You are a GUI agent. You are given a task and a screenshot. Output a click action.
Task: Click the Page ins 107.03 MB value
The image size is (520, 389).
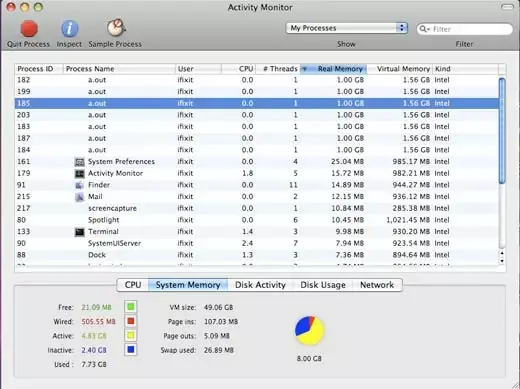click(221, 322)
